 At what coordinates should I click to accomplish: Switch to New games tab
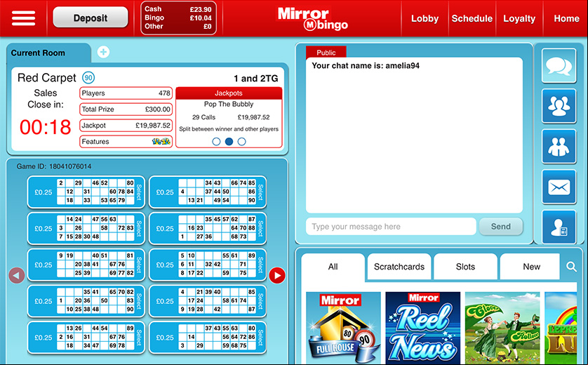tap(531, 267)
